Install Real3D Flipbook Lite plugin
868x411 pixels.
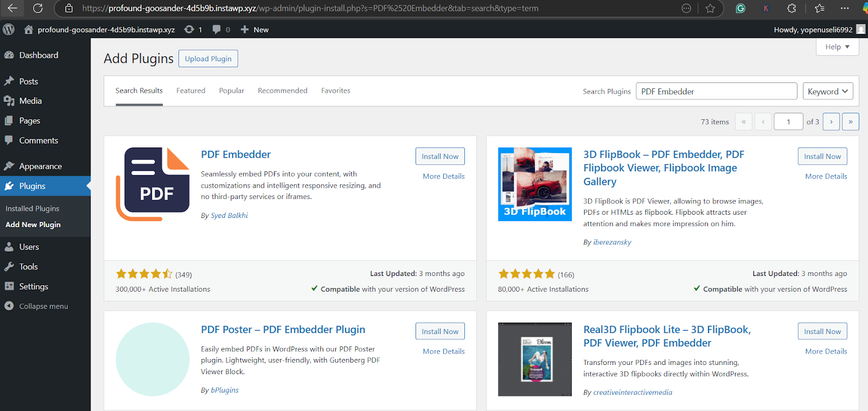click(x=822, y=331)
